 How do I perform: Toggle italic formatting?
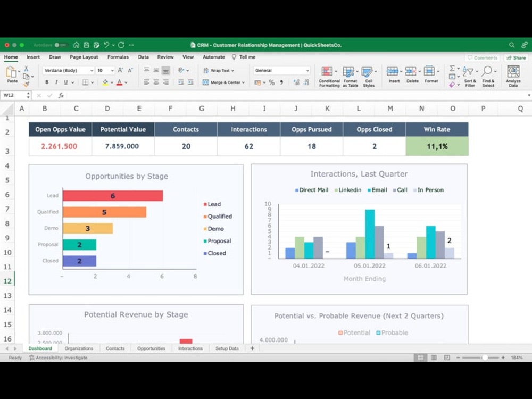(x=56, y=82)
